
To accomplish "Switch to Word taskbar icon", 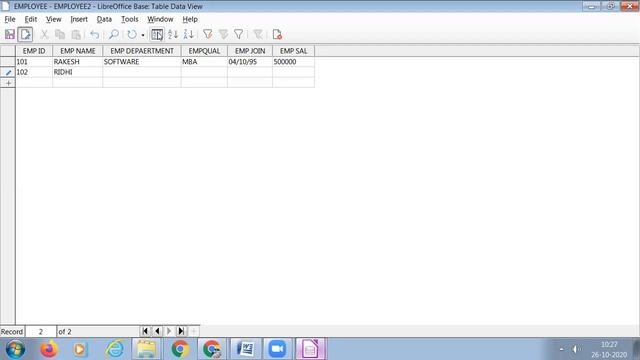I will click(246, 349).
